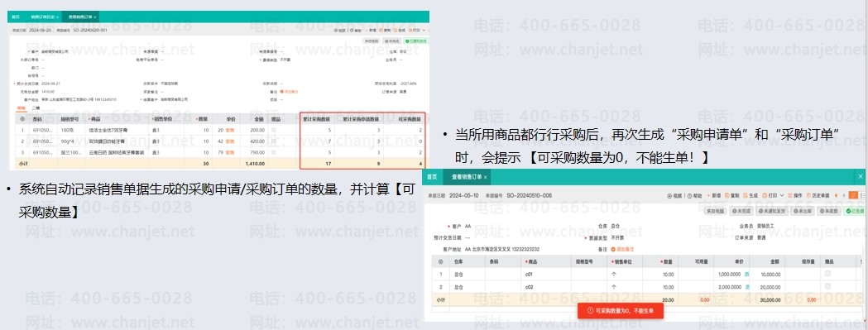
Task: Click 复制 copy icon in lower order toolbar
Action: click(x=731, y=195)
